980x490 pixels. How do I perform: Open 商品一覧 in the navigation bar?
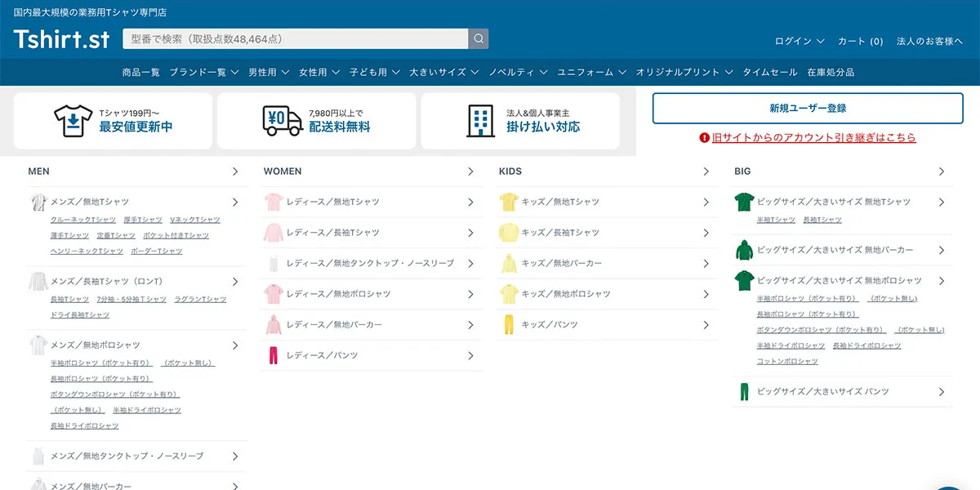pyautogui.click(x=141, y=72)
